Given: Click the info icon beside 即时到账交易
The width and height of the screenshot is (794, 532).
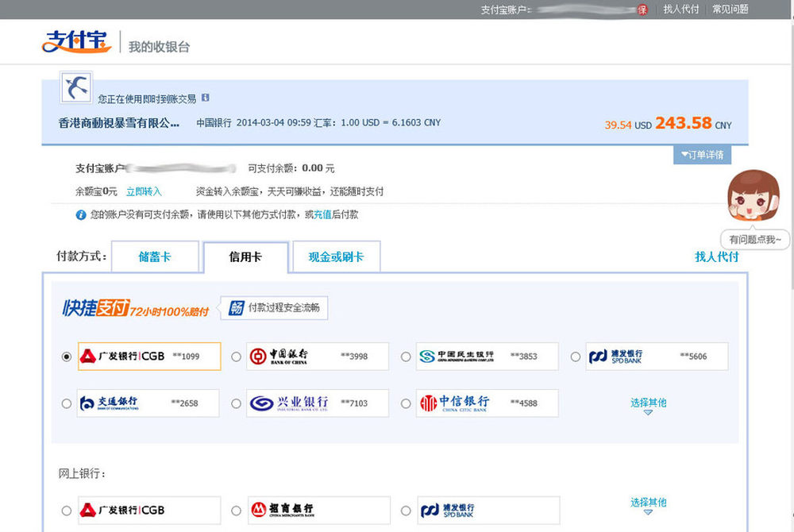Looking at the screenshot, I should tap(205, 98).
